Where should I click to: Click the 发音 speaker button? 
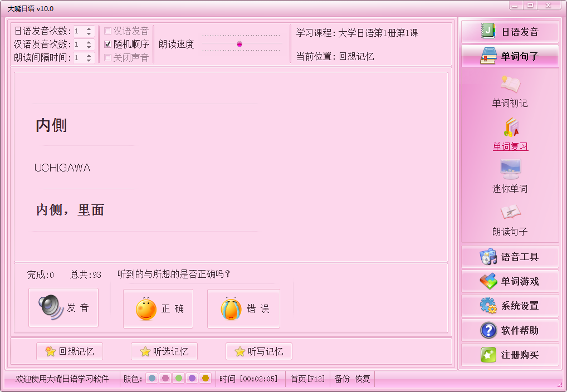click(63, 307)
